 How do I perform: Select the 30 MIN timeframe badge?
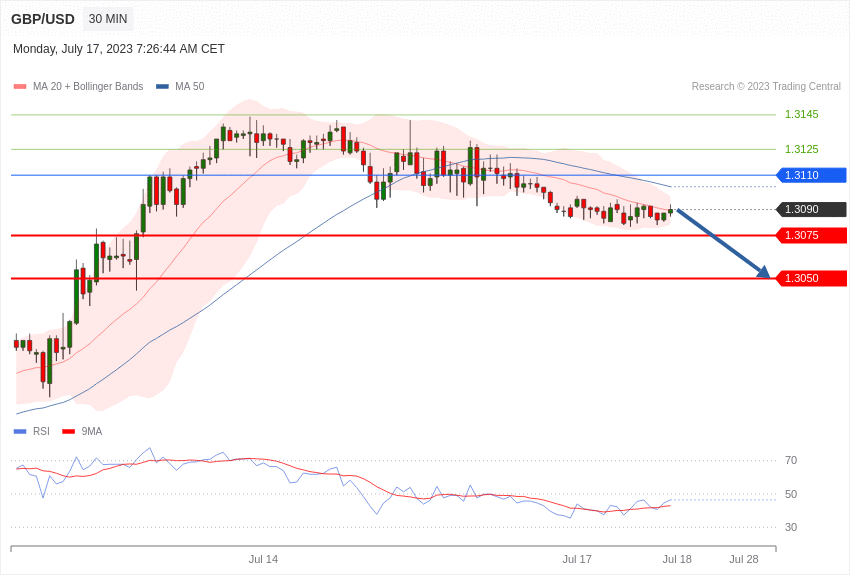tap(108, 19)
